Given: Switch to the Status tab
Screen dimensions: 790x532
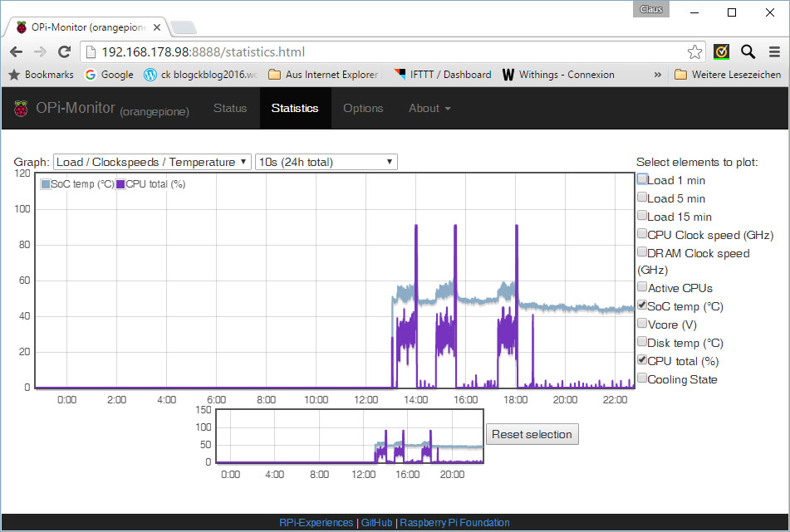Looking at the screenshot, I should 230,108.
